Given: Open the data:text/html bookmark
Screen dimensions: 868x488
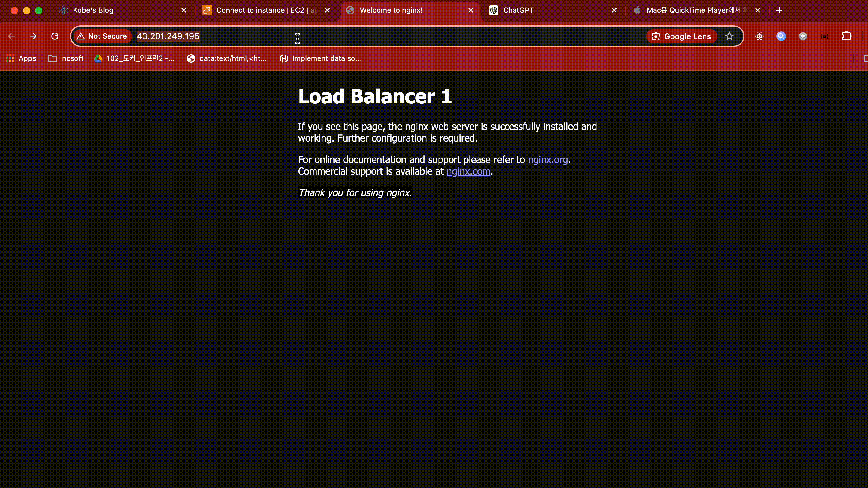Looking at the screenshot, I should click(x=226, y=59).
